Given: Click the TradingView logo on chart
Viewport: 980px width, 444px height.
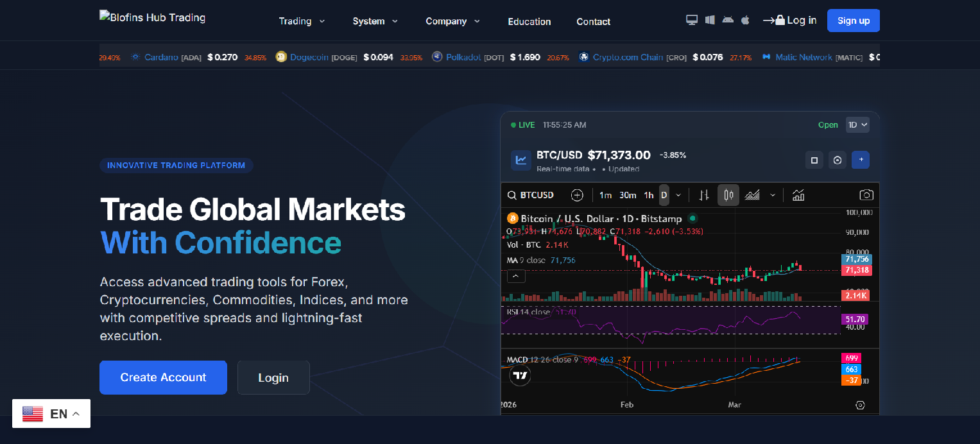Looking at the screenshot, I should 520,375.
